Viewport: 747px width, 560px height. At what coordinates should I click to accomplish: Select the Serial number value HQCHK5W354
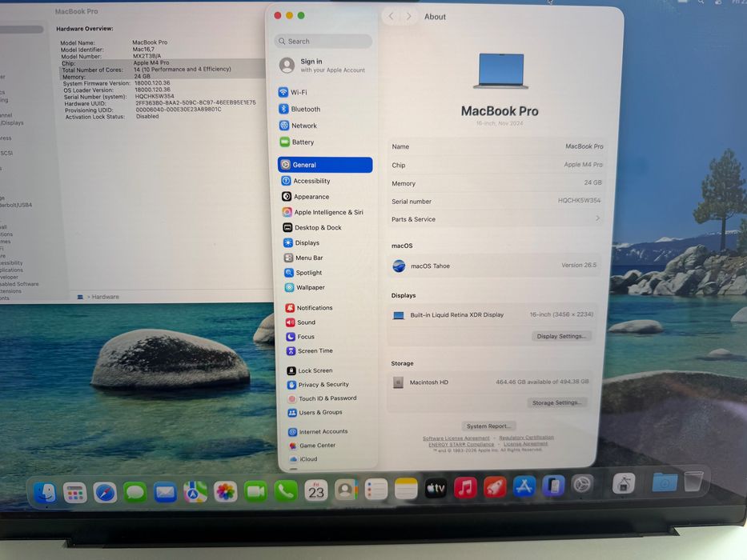579,201
